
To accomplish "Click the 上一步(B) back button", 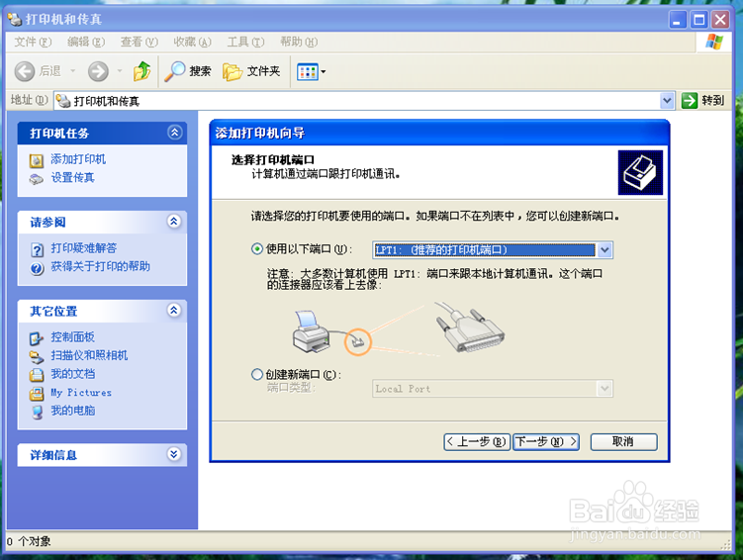I will (x=477, y=442).
